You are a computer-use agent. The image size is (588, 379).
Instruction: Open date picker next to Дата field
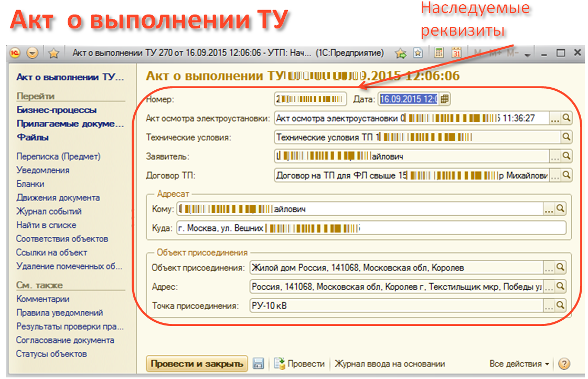pyautogui.click(x=445, y=99)
